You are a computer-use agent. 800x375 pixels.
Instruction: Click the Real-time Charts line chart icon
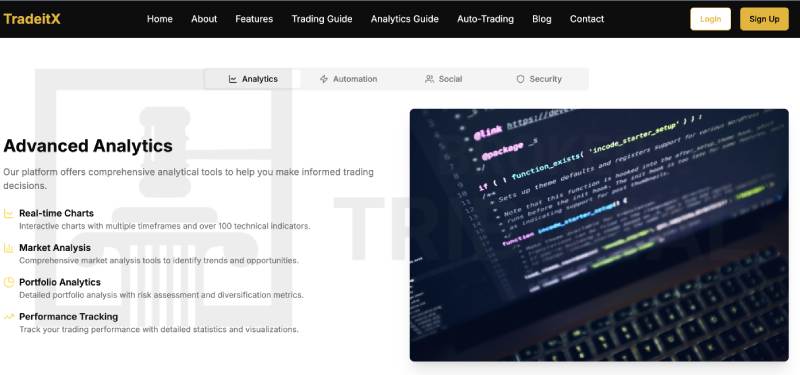coord(8,213)
